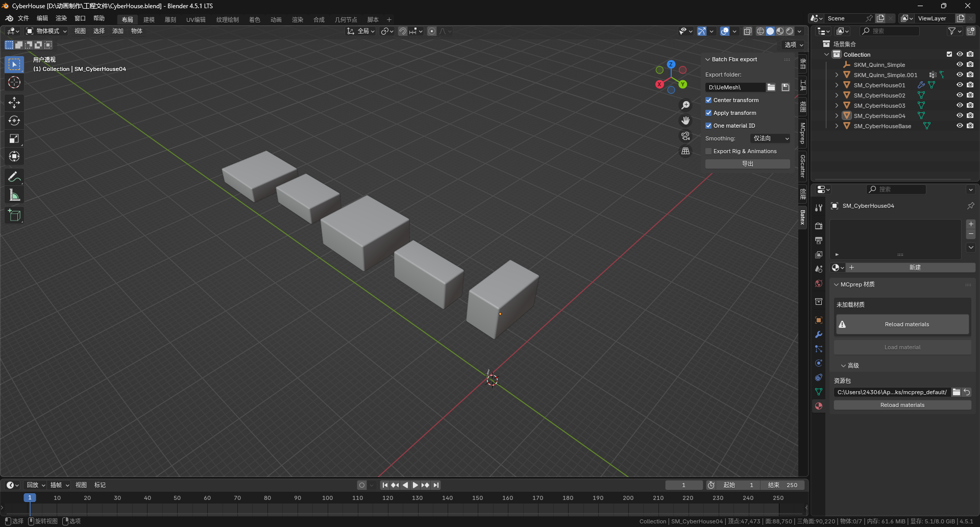
Task: Uncheck Apply transform
Action: click(708, 113)
